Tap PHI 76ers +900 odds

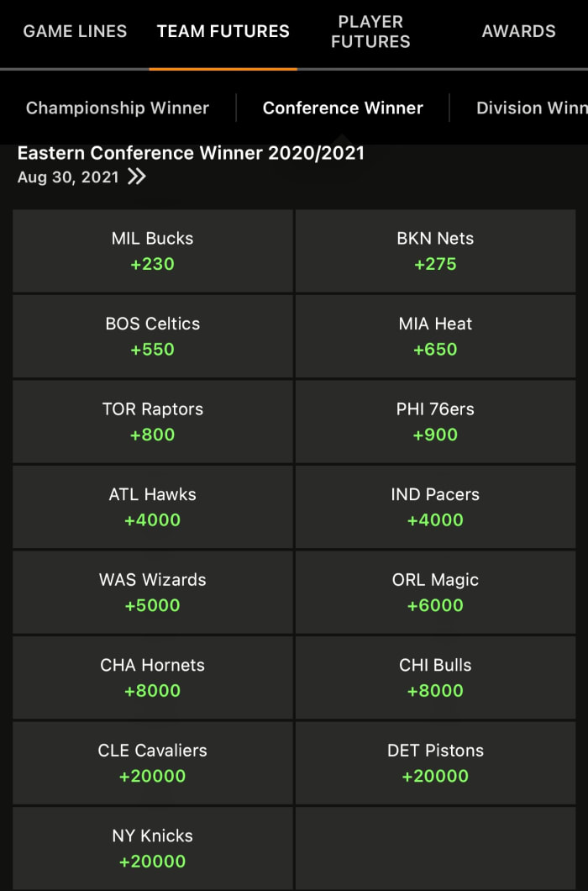click(x=435, y=422)
